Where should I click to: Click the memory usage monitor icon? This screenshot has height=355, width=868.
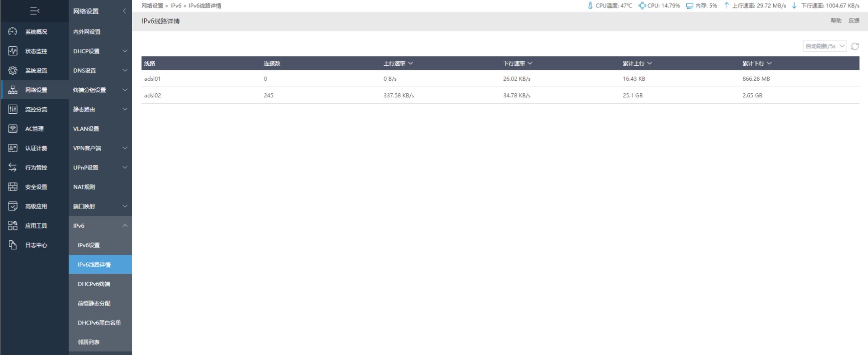pyautogui.click(x=689, y=6)
